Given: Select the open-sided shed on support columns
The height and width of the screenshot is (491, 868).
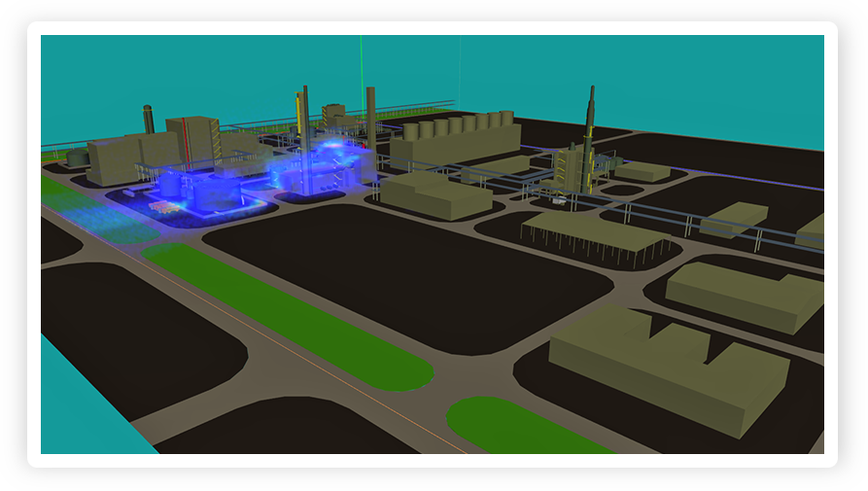Looking at the screenshot, I should point(594,234).
